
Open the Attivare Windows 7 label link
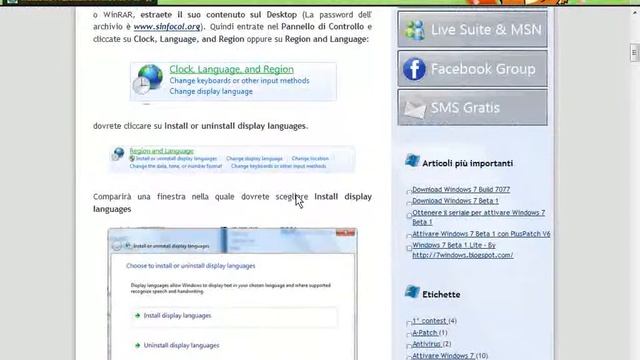[x=443, y=356]
